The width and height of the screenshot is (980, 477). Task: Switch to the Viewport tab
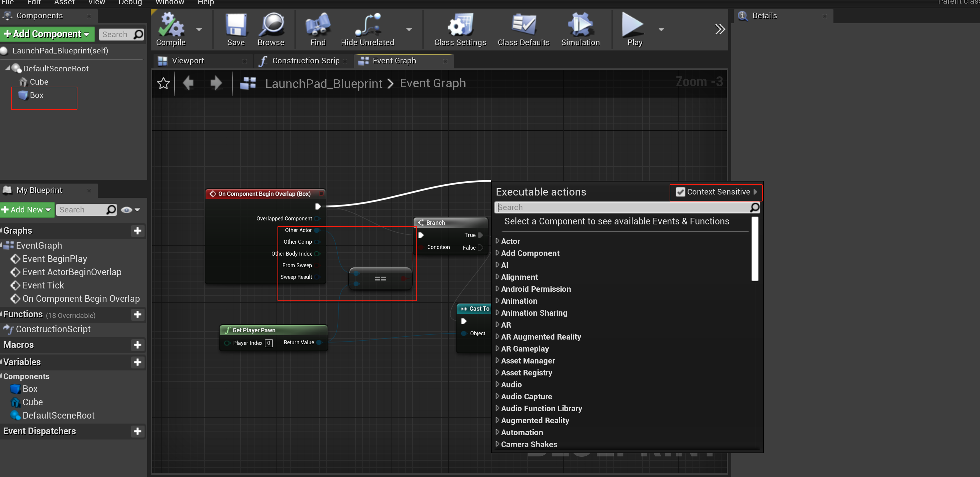188,61
